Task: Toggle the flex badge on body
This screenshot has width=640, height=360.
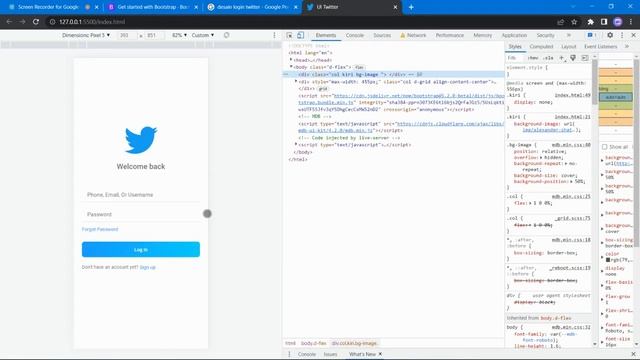Action: tap(359, 67)
